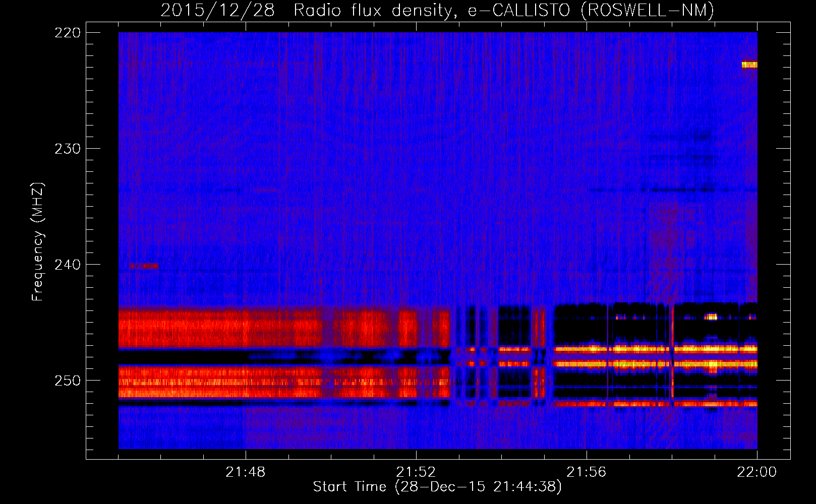This screenshot has width=816, height=504.
Task: Click the '22:00' time axis label
Action: pos(756,472)
